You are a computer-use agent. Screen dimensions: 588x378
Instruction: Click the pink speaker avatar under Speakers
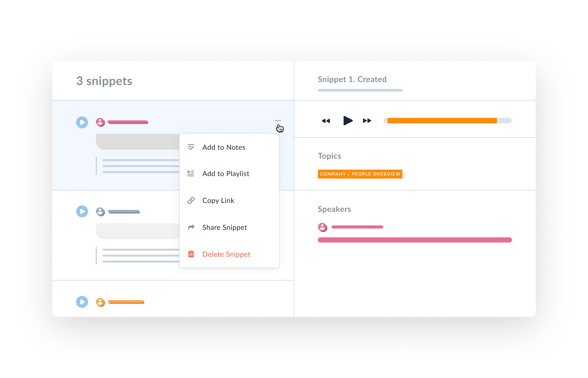point(323,227)
